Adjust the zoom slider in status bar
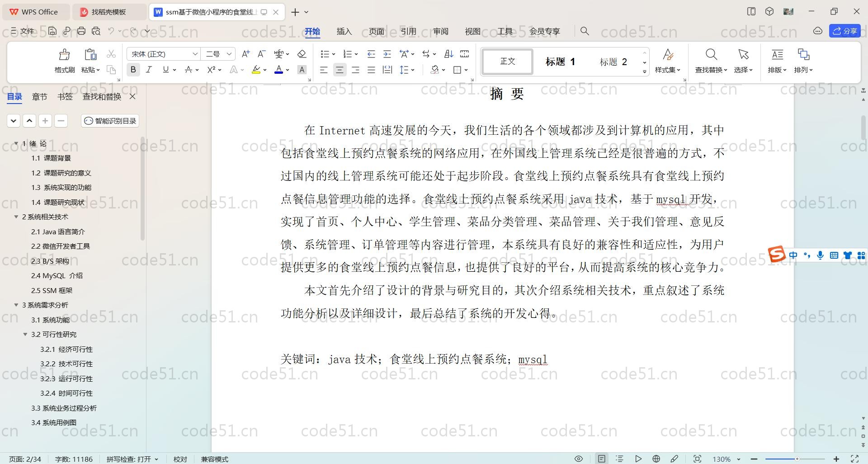 [x=797, y=459]
